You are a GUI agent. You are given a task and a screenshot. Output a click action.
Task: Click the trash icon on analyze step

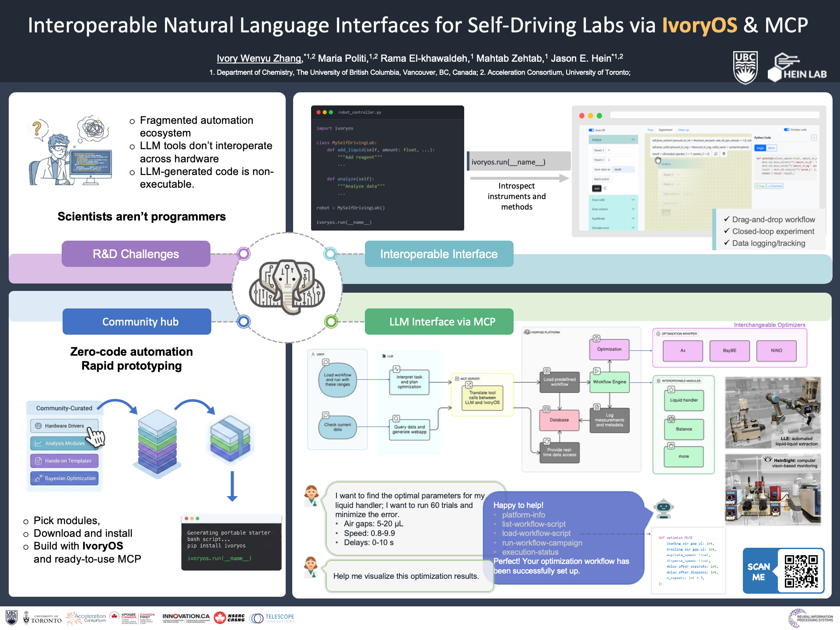724,154
